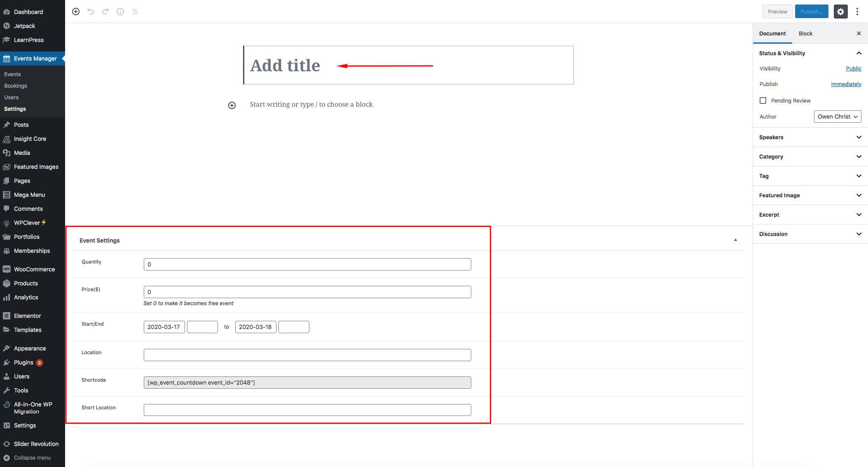Click inline add block icon beside paragraph
The height and width of the screenshot is (467, 868).
(x=232, y=105)
